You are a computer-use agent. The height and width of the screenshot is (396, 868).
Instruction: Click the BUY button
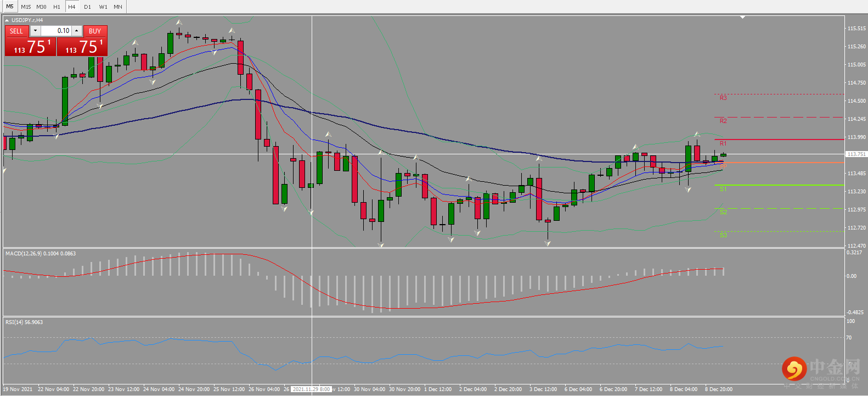pos(95,31)
